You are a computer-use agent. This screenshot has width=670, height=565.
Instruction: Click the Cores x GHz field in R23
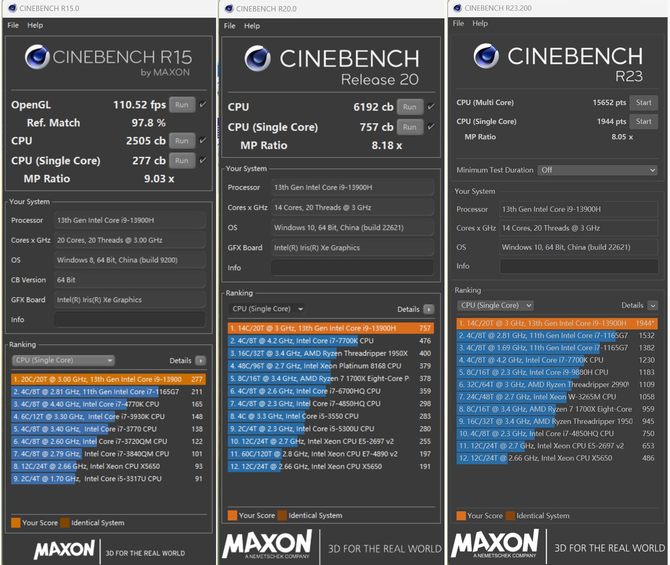[x=579, y=228]
